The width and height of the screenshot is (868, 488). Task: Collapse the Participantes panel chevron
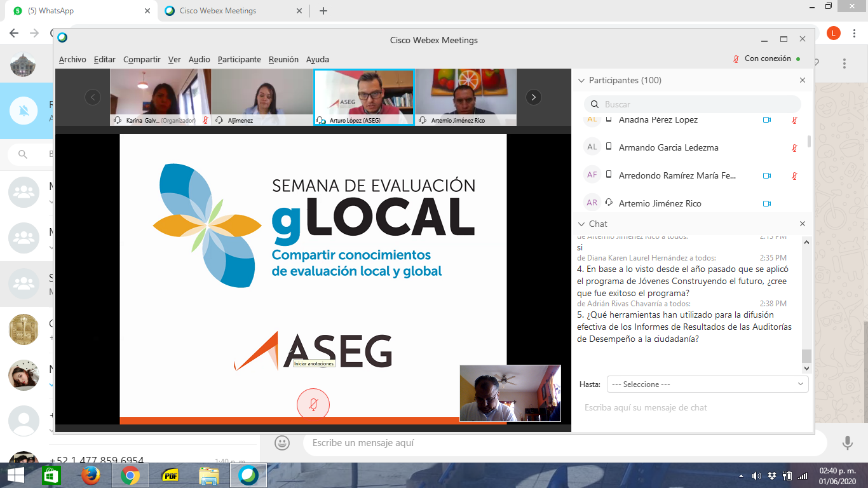point(581,81)
